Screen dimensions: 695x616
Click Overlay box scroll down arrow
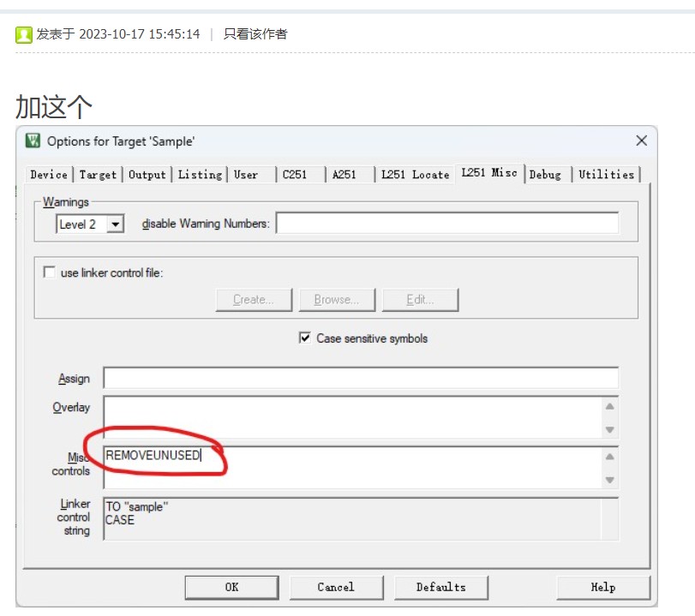click(609, 429)
